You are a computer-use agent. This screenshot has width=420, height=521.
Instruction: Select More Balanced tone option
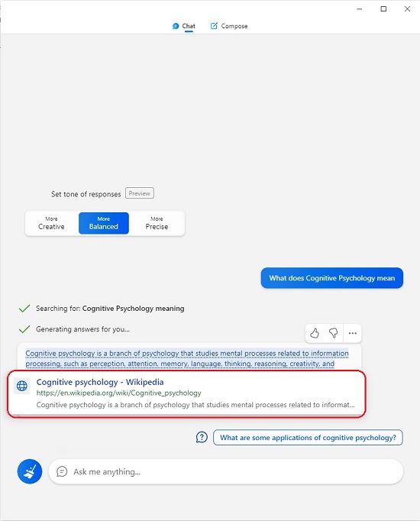tap(104, 223)
